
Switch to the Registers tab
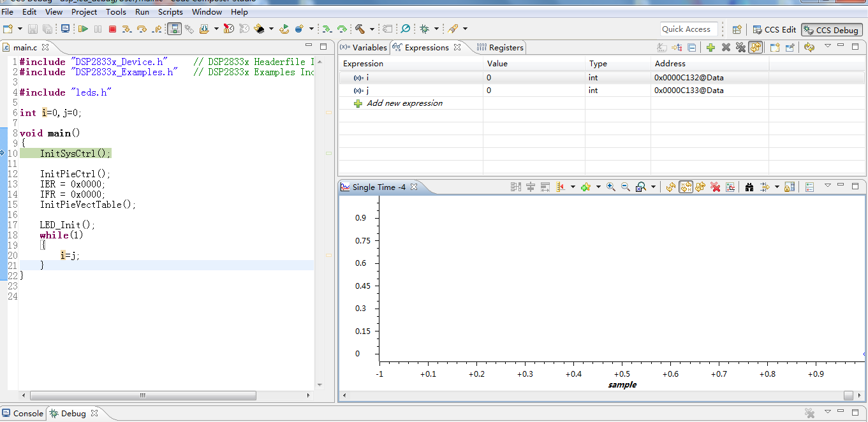tap(500, 47)
